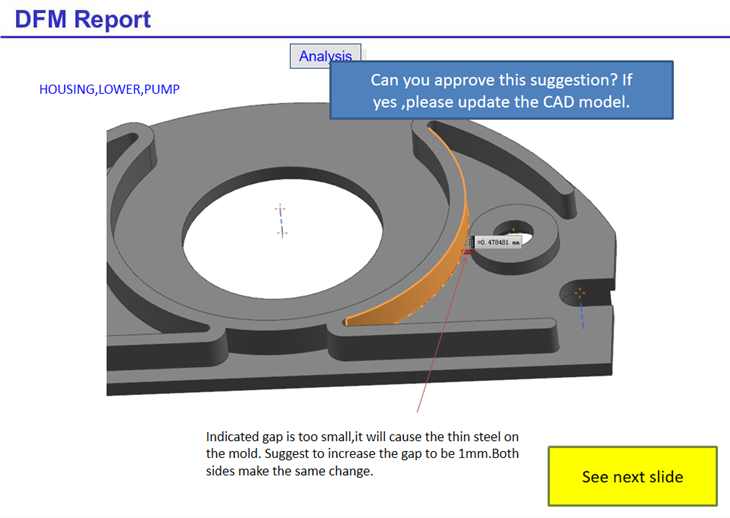Click the long straight slot below orange face
Image resolution: width=730 pixels, height=518 pixels.
[450, 329]
